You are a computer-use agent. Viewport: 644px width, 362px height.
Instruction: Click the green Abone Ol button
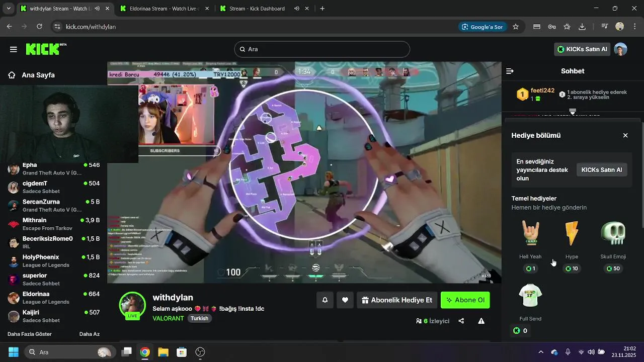(465, 300)
